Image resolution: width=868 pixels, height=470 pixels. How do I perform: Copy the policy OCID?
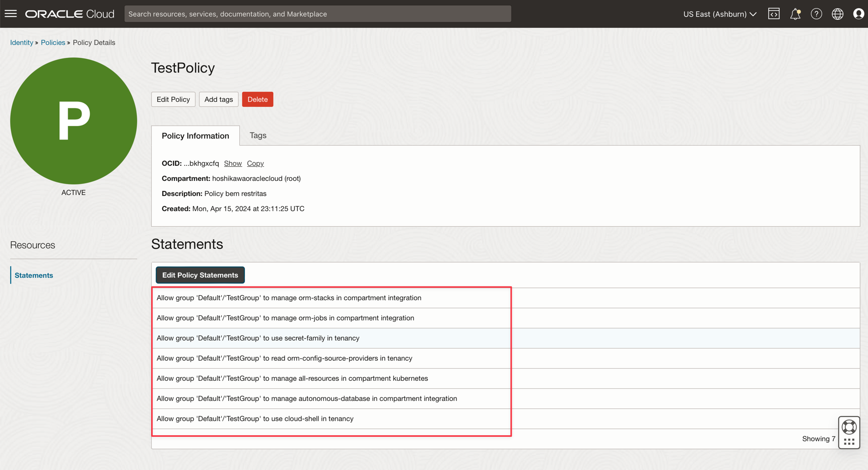pos(255,163)
